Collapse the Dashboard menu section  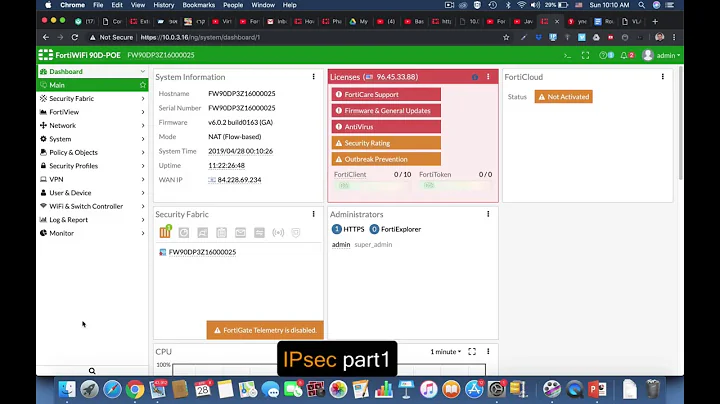tap(92, 72)
